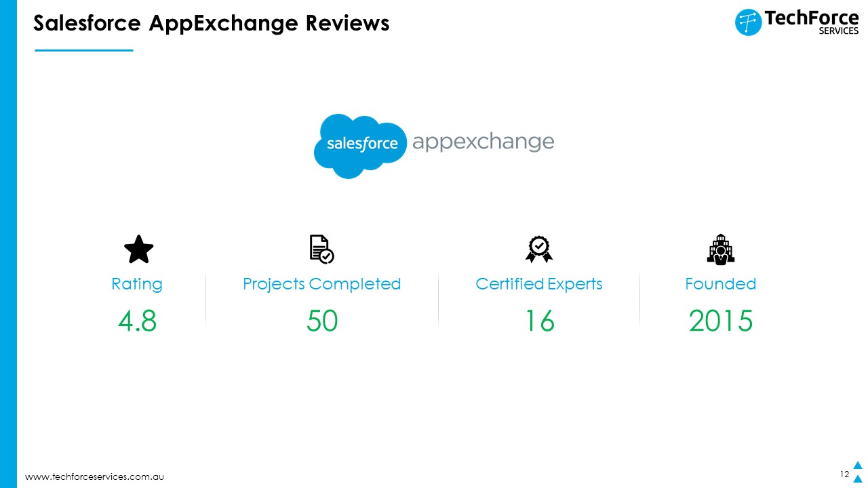Click the upper blue triangle by page number
Image resolution: width=868 pixels, height=488 pixels.
(857, 465)
